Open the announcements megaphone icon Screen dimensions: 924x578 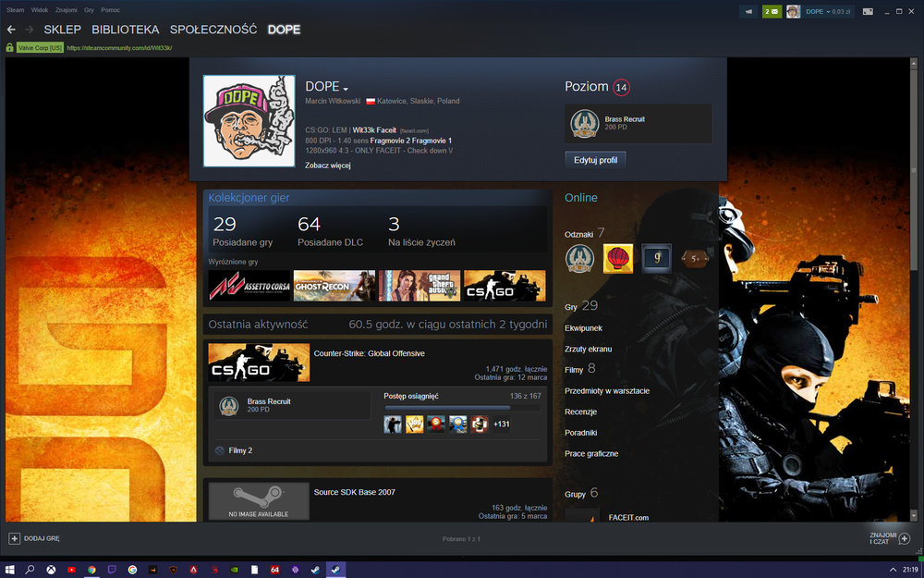[748, 11]
